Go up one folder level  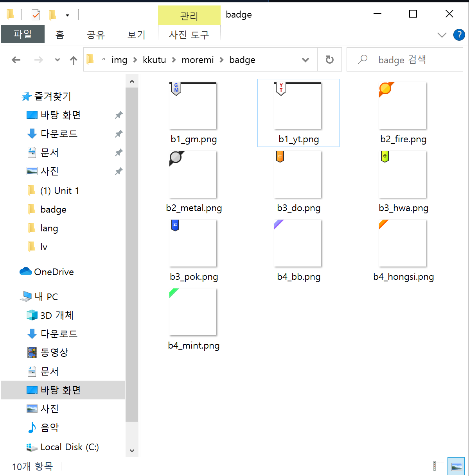click(74, 60)
